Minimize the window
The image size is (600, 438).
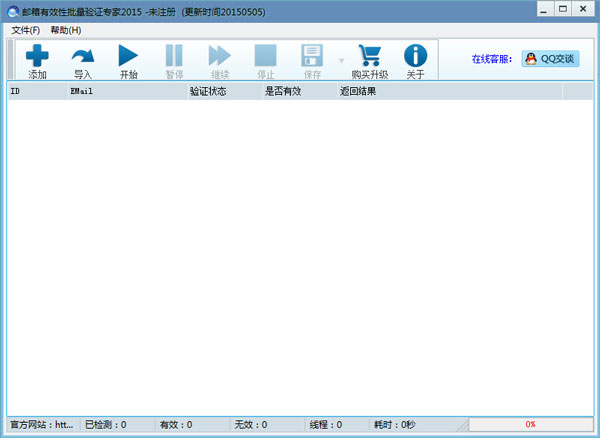click(x=544, y=9)
